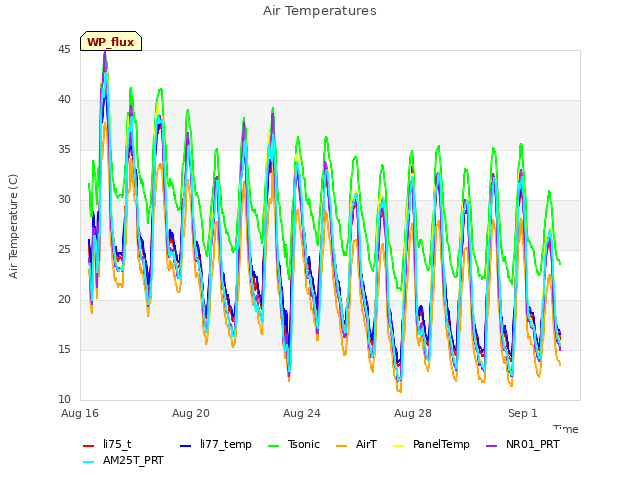The image size is (640, 480).
Task: Click the purple NR01_PRT color marker
Action: point(491,446)
